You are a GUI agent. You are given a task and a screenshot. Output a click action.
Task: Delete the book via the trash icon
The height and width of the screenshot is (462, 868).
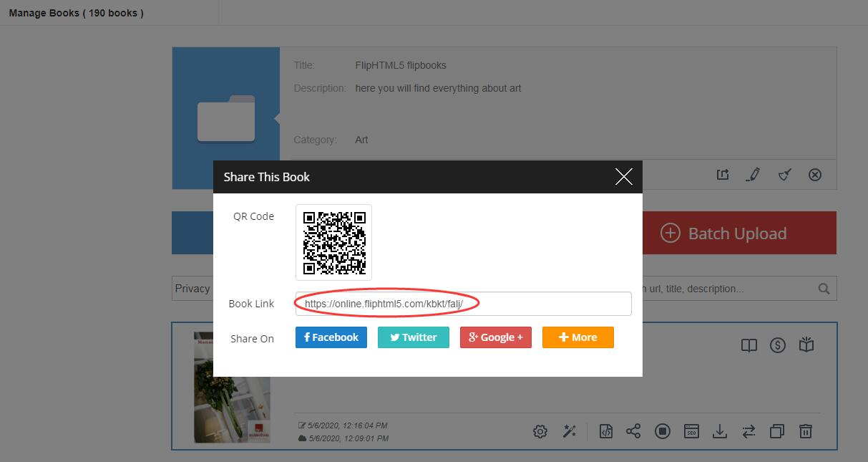tap(806, 430)
